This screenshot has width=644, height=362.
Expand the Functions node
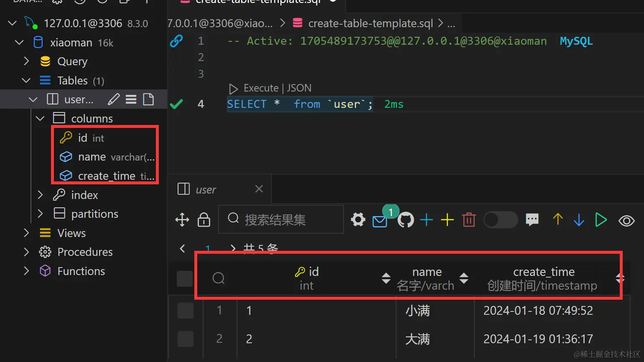click(x=26, y=271)
